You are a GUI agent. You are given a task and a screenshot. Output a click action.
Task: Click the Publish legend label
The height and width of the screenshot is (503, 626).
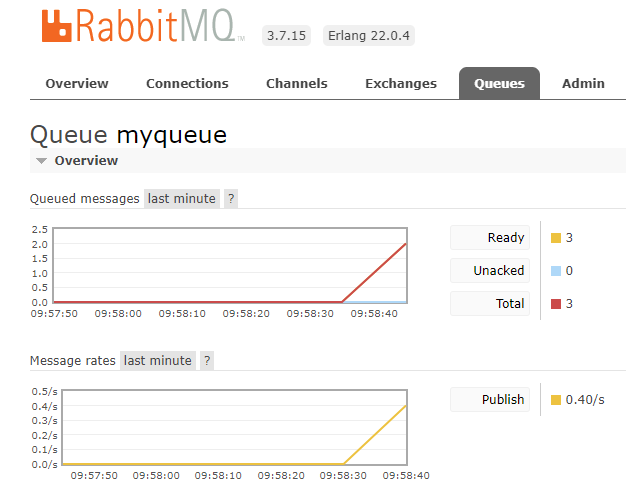pos(490,400)
